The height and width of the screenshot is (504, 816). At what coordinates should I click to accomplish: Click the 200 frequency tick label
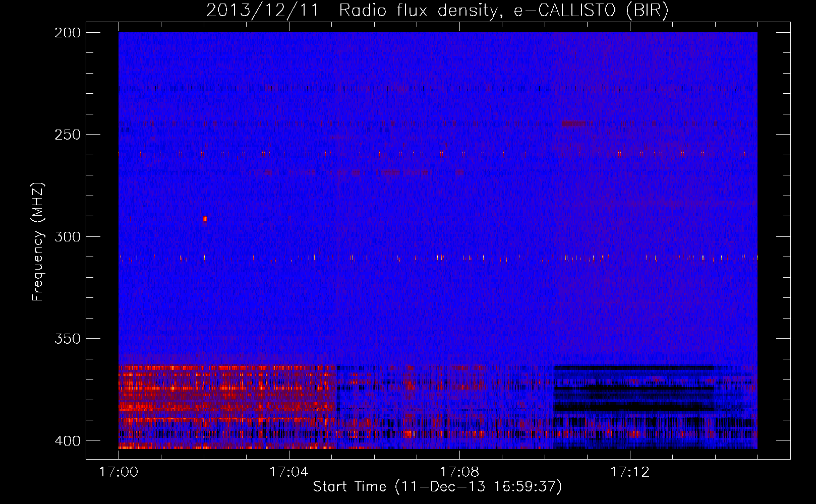[x=68, y=33]
